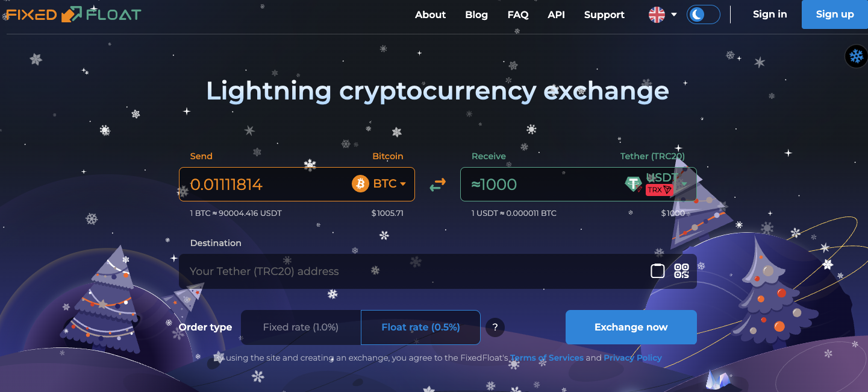Paste address using the clipboard icon
Image resolution: width=868 pixels, height=392 pixels.
(657, 271)
